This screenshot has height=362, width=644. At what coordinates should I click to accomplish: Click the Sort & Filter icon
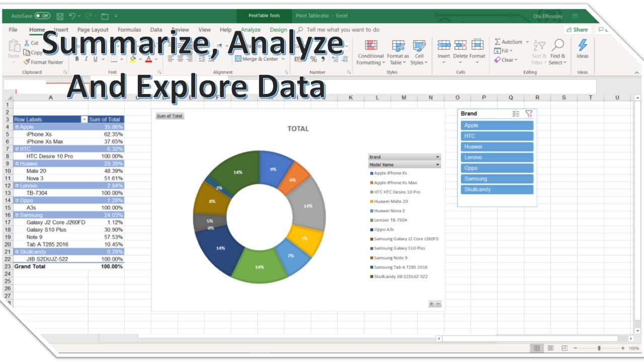(539, 46)
